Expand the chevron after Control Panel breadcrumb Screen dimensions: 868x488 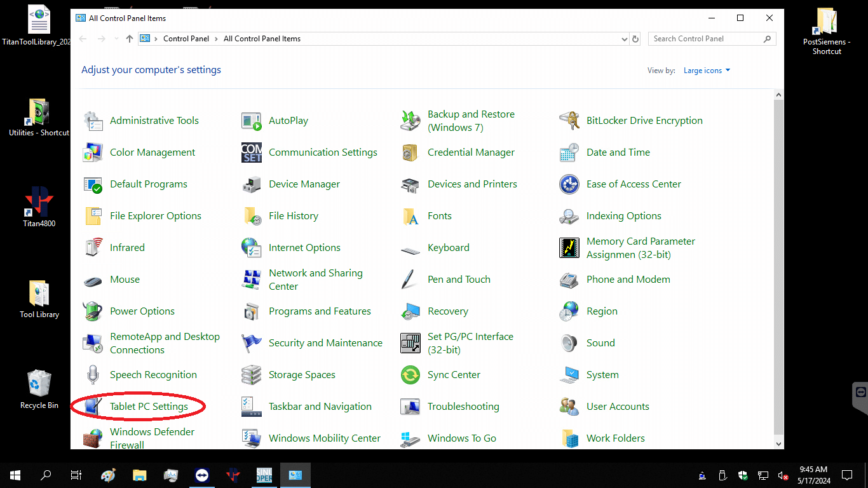pos(217,39)
